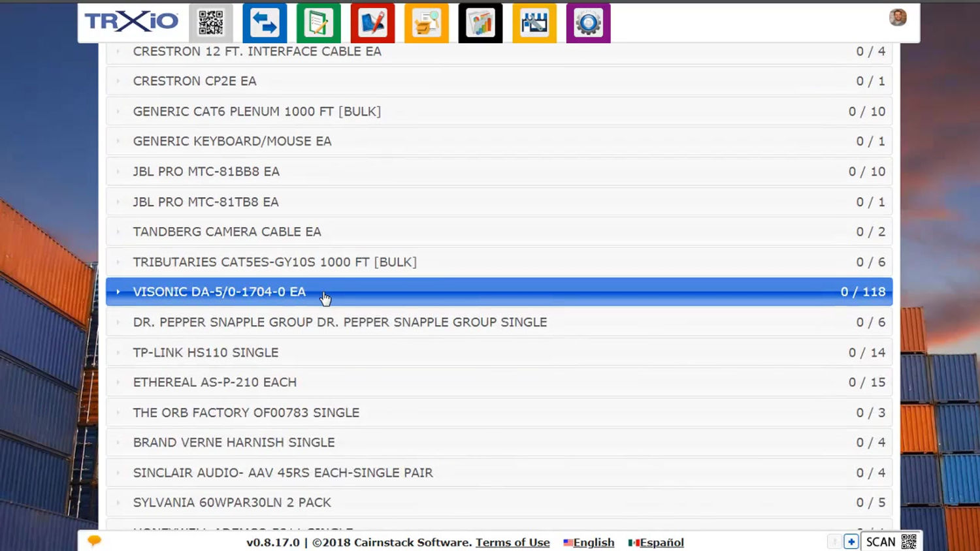Click the 0 / 118 count on VISONIC row

[x=863, y=292]
